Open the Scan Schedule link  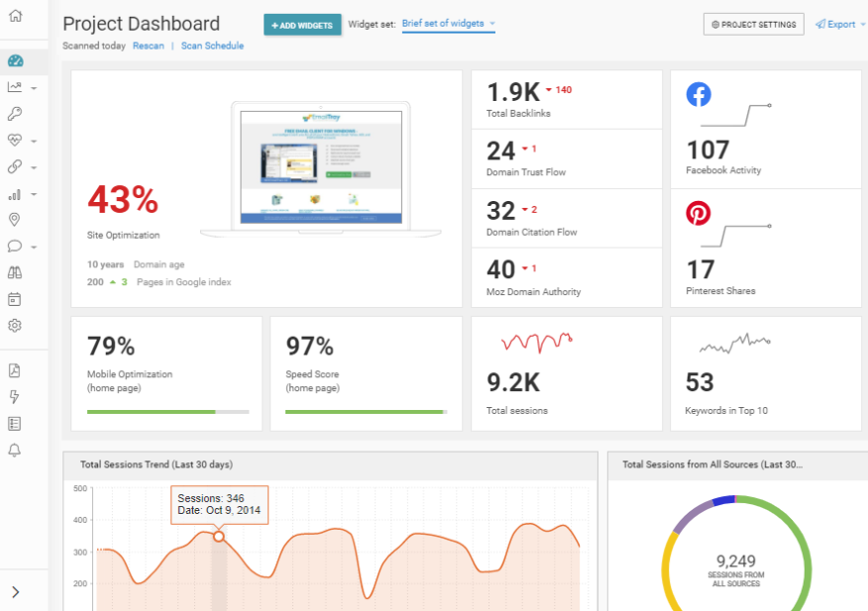(x=212, y=46)
